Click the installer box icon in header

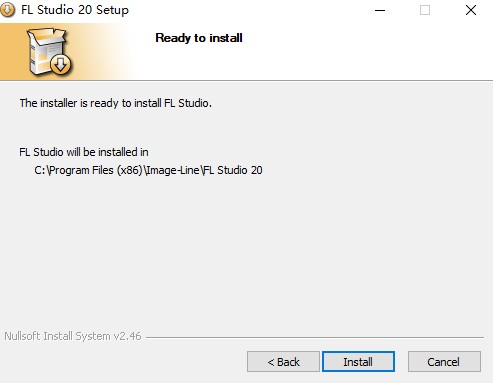[49, 51]
